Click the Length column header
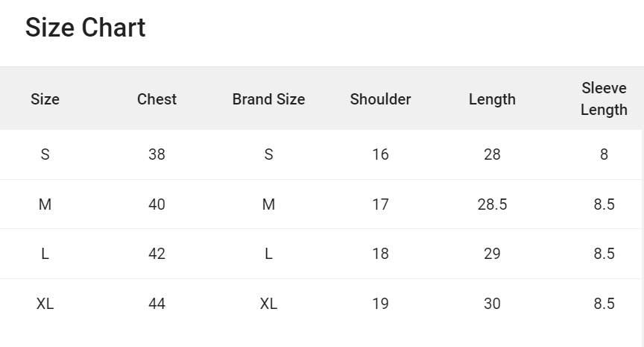The width and height of the screenshot is (644, 347). coord(492,99)
